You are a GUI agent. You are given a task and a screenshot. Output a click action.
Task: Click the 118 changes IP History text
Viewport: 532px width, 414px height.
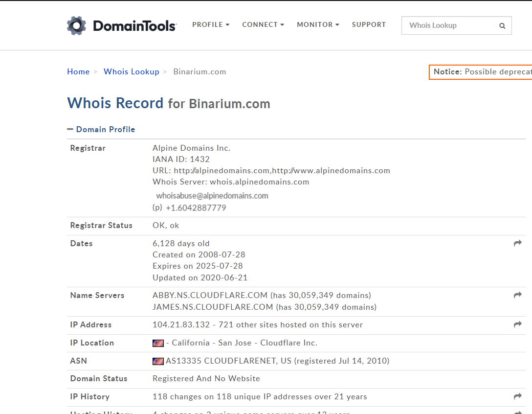click(x=260, y=397)
